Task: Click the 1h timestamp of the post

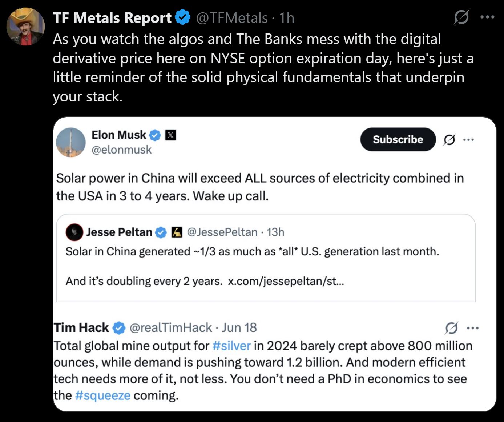Action: click(287, 18)
